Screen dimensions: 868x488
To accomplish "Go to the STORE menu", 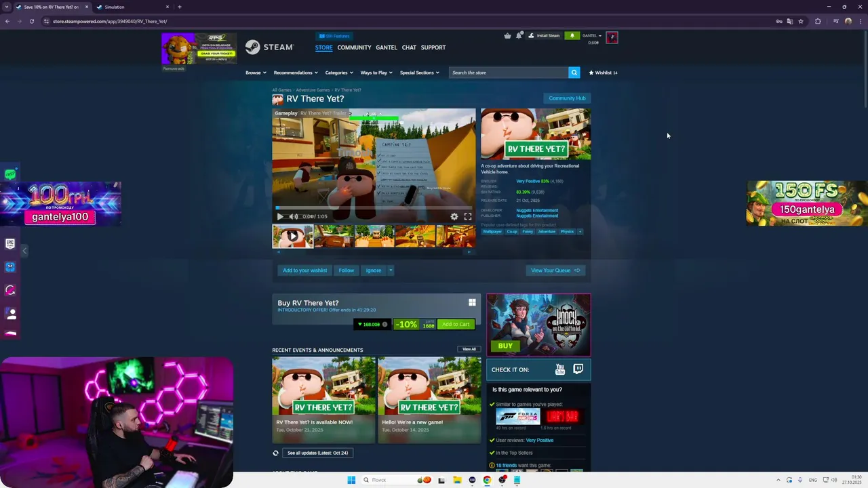I will pos(323,47).
